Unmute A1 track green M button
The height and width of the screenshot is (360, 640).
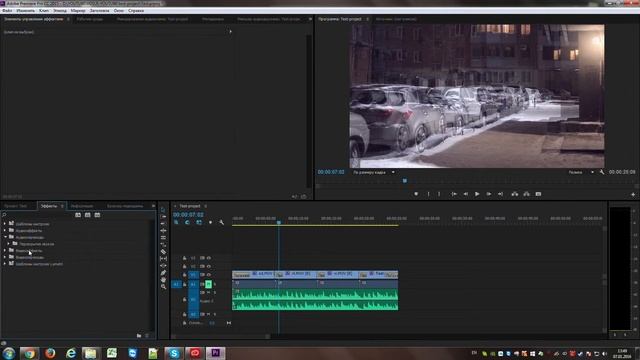tap(209, 284)
